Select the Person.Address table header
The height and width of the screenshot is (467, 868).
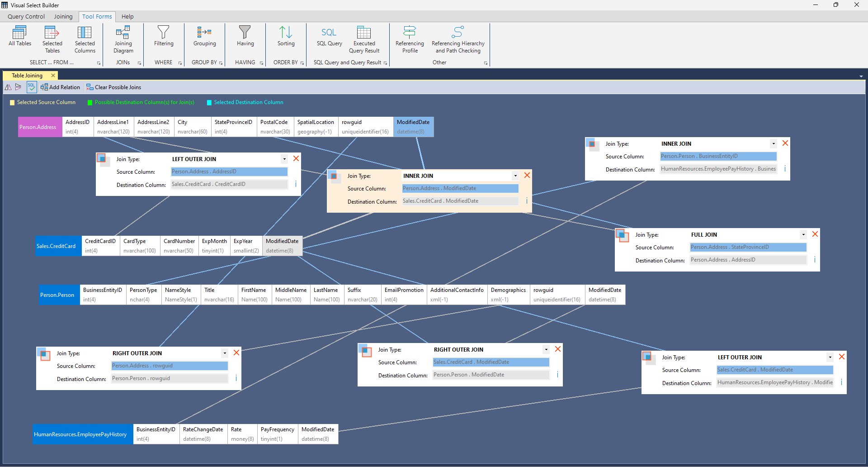point(40,127)
